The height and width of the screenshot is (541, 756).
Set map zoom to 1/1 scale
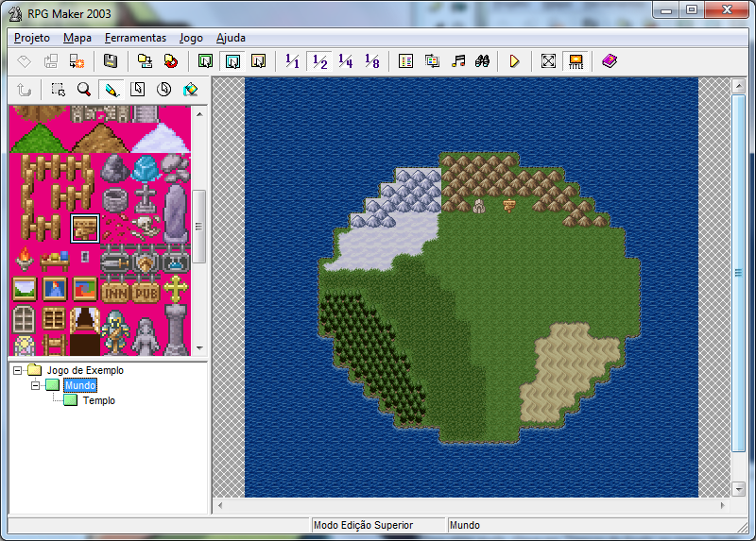click(292, 61)
